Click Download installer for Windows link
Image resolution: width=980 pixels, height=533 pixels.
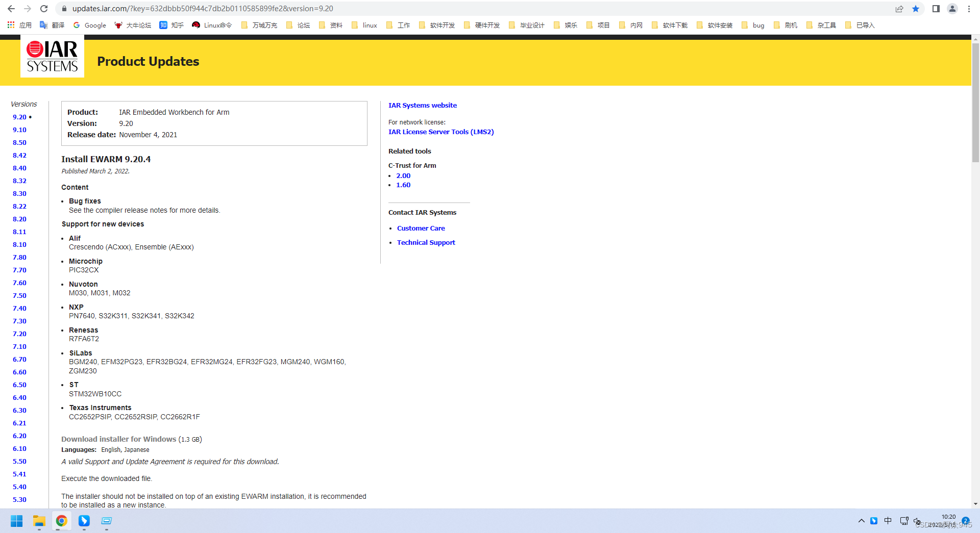(x=118, y=439)
